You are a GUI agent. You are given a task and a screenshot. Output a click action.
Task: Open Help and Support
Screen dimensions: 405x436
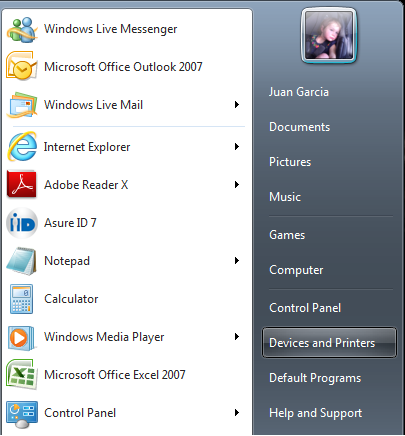point(315,413)
